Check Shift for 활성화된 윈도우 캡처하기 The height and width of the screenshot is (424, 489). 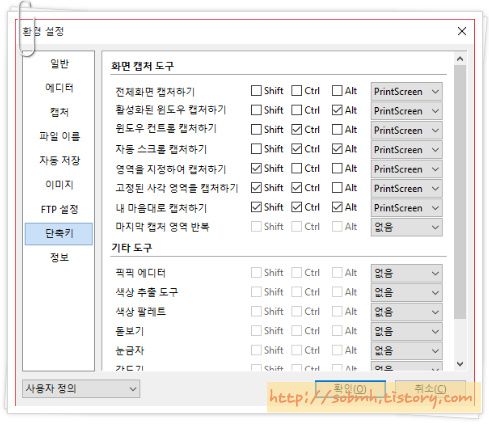coord(256,110)
